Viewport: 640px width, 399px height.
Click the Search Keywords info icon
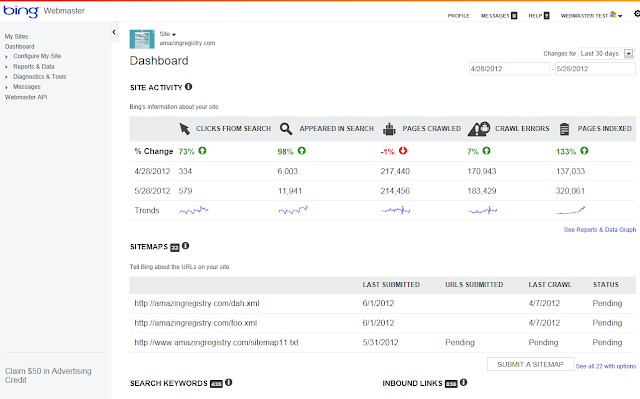pyautogui.click(x=229, y=382)
